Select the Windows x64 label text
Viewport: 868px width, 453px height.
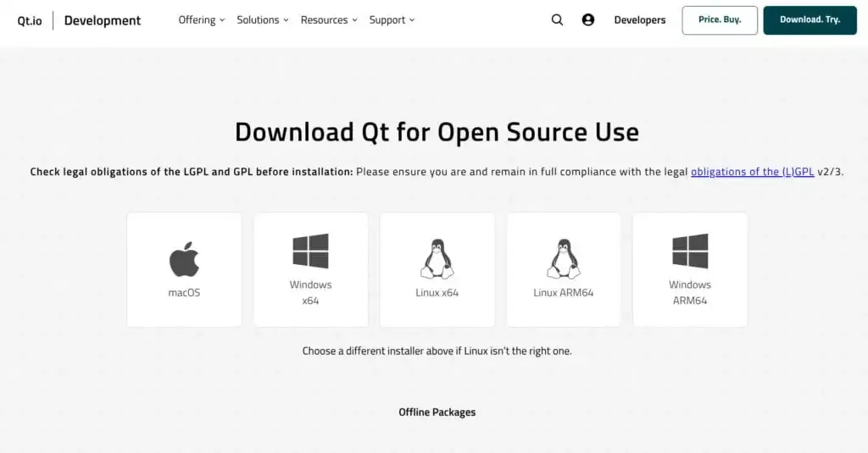(310, 293)
